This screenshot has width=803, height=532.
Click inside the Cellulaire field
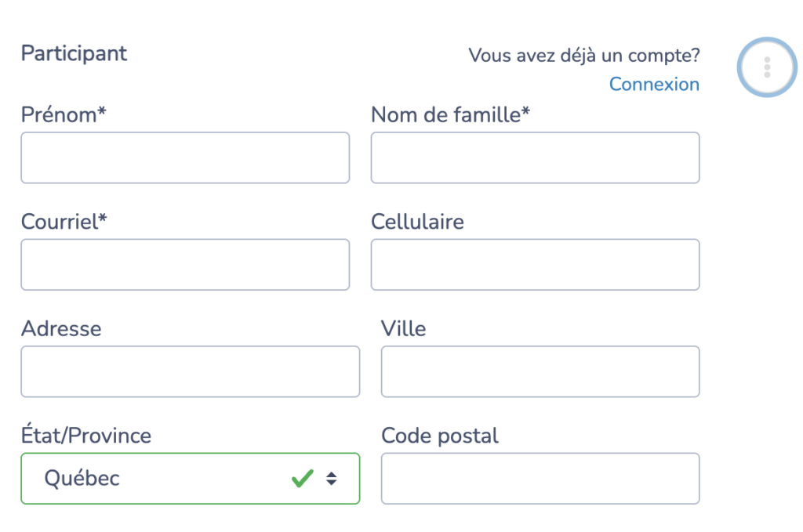[x=534, y=264]
